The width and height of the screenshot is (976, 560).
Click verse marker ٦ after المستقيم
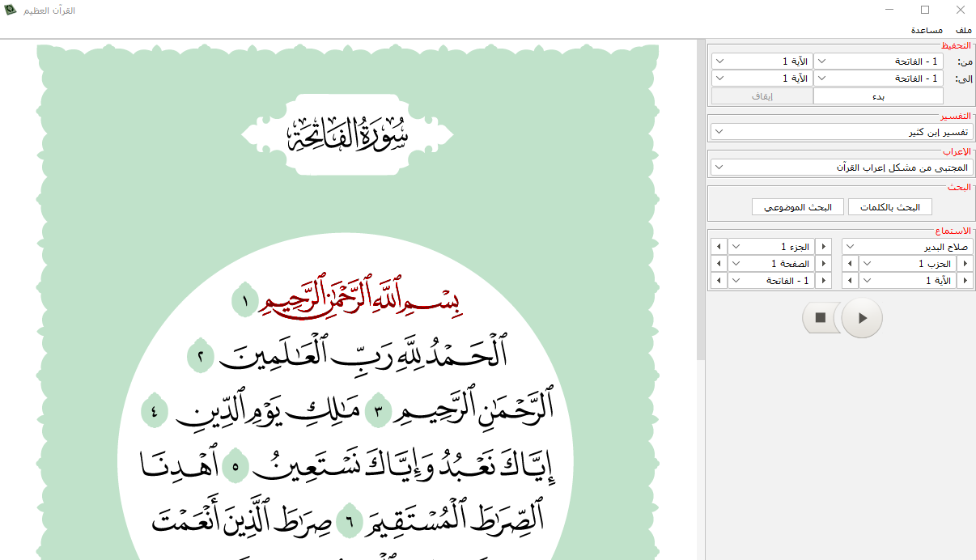[350, 522]
